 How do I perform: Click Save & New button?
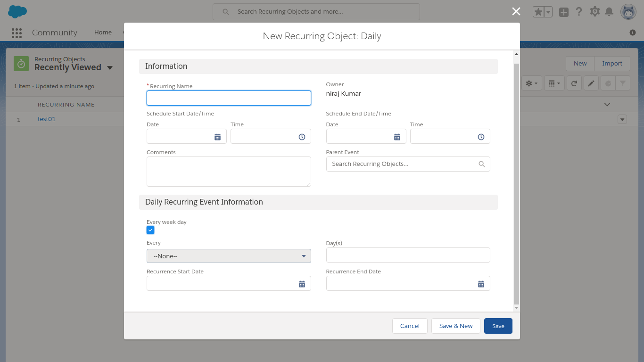coord(455,326)
